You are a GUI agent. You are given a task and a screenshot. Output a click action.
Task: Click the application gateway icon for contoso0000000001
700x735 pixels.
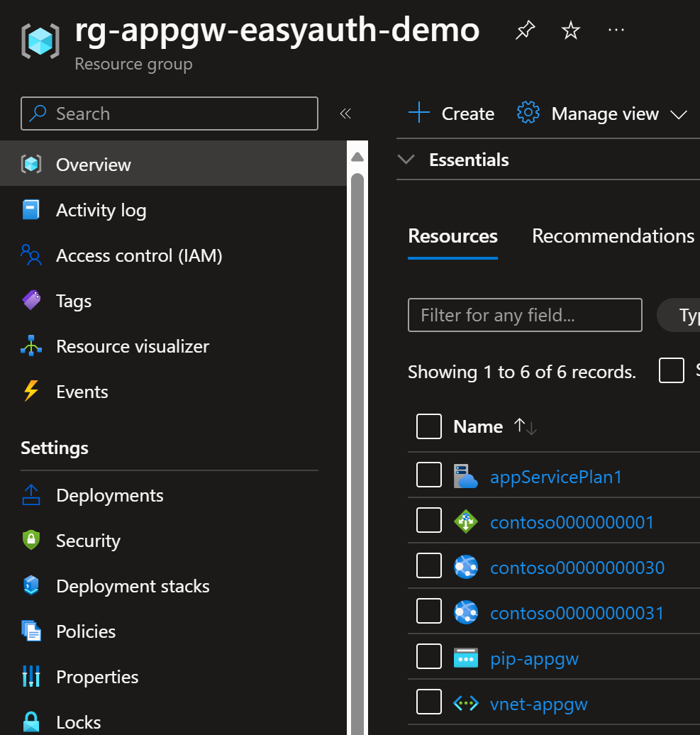pyautogui.click(x=466, y=521)
